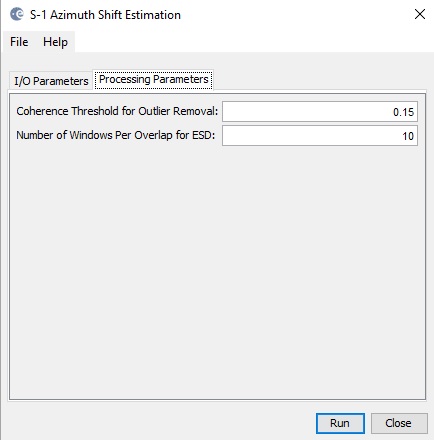Run the Azimuth Shift Estimation operator
This screenshot has width=434, height=440.
pos(340,423)
